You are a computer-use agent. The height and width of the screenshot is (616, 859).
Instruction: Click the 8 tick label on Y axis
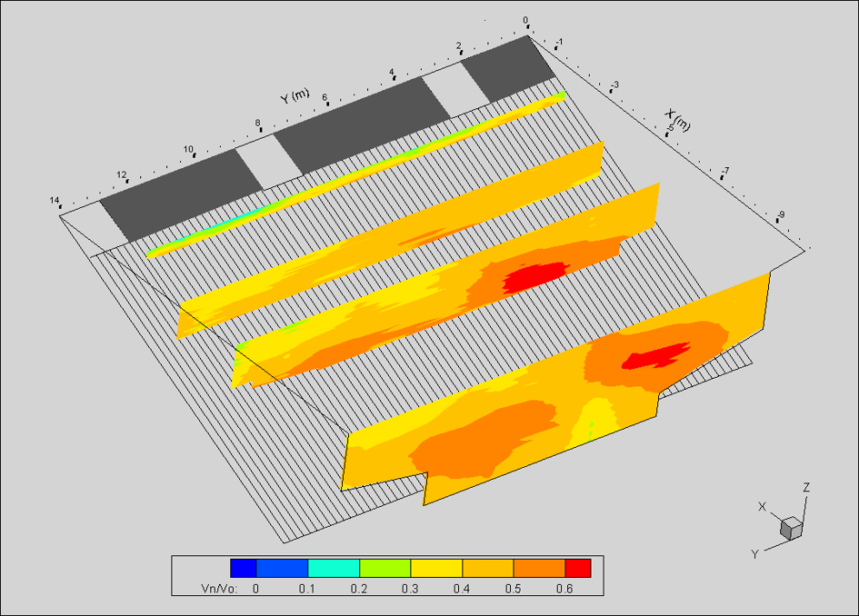[257, 124]
